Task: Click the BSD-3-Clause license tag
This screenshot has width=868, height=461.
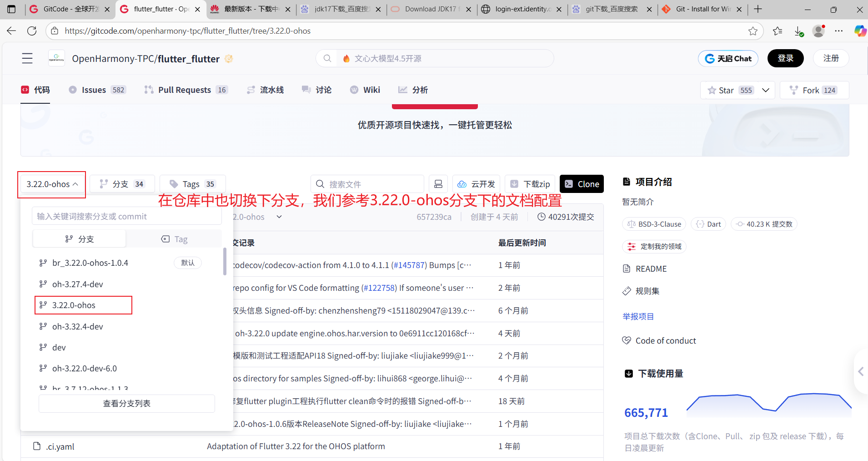Action: [x=654, y=224]
